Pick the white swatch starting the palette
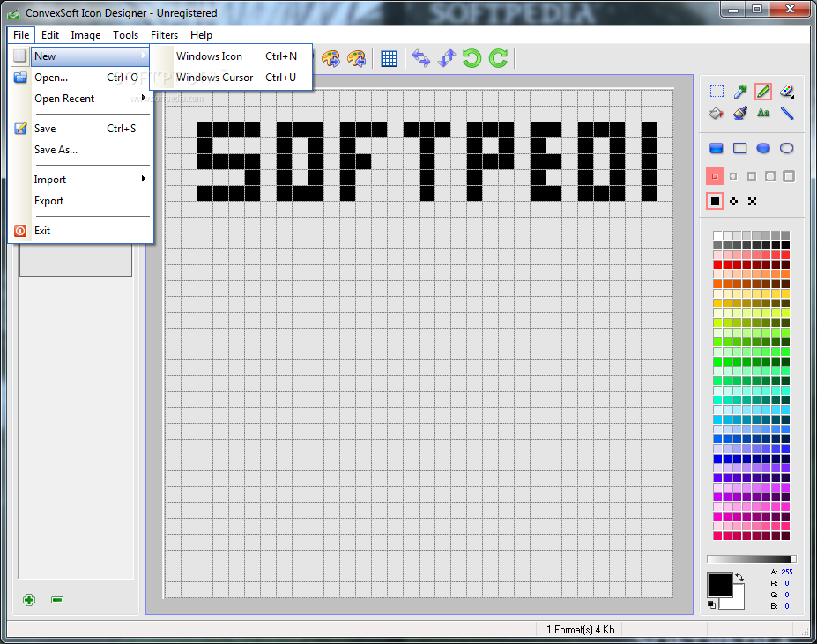The height and width of the screenshot is (644, 817). [x=717, y=235]
